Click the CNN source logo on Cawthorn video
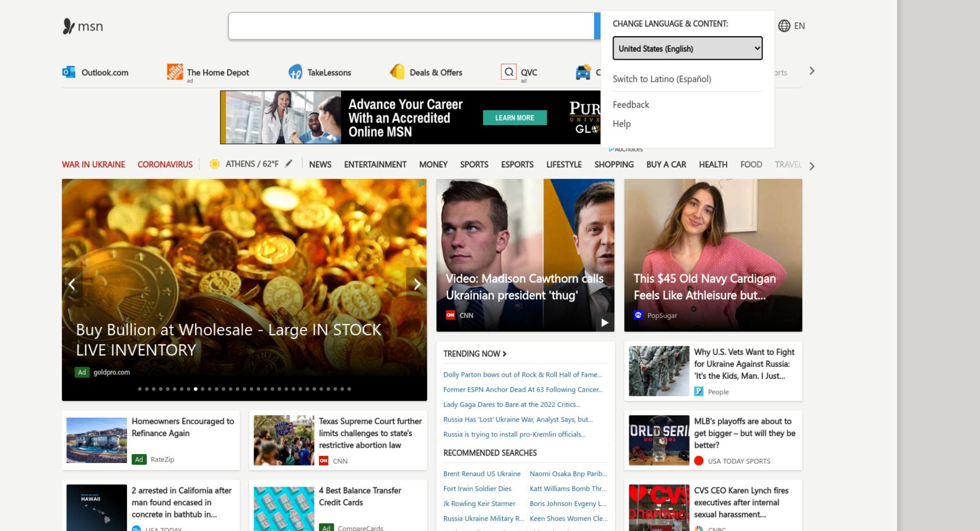 (x=450, y=315)
